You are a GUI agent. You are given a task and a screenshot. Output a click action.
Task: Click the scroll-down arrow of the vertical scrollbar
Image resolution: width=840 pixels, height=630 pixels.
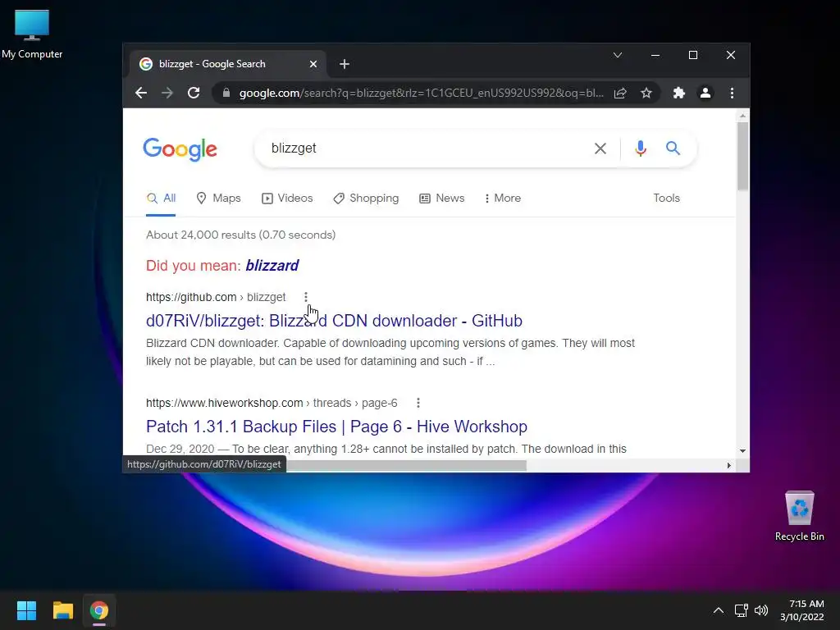coord(742,450)
